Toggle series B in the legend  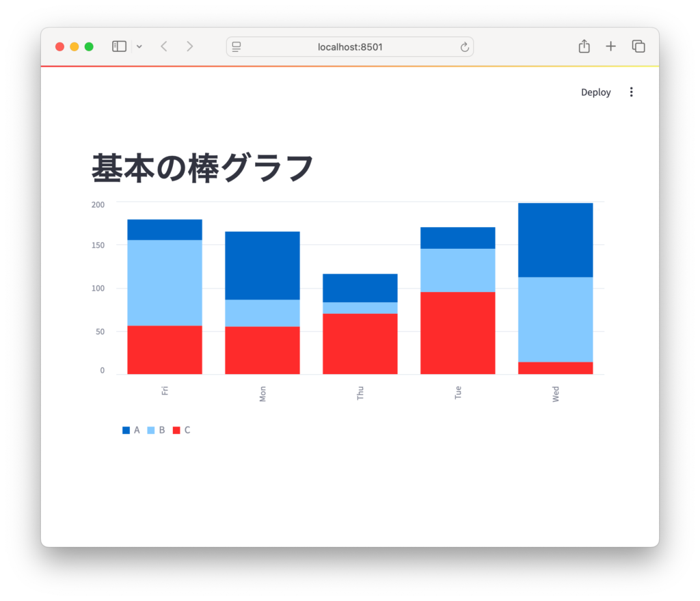coord(156,430)
